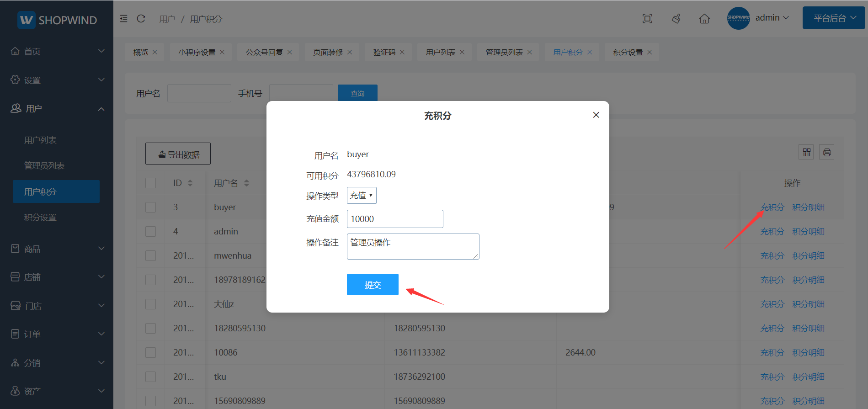
Task: Open column display settings grid icon
Action: pyautogui.click(x=806, y=152)
